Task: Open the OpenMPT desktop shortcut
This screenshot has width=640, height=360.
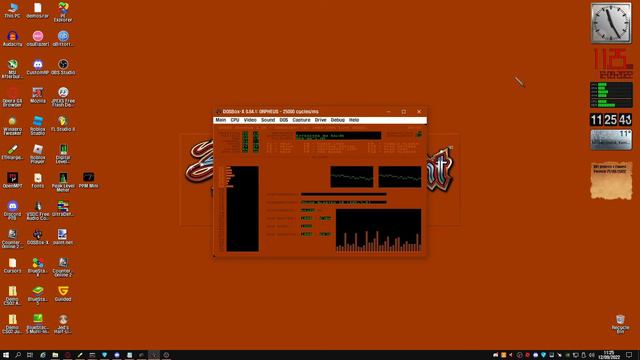Action: (12, 180)
